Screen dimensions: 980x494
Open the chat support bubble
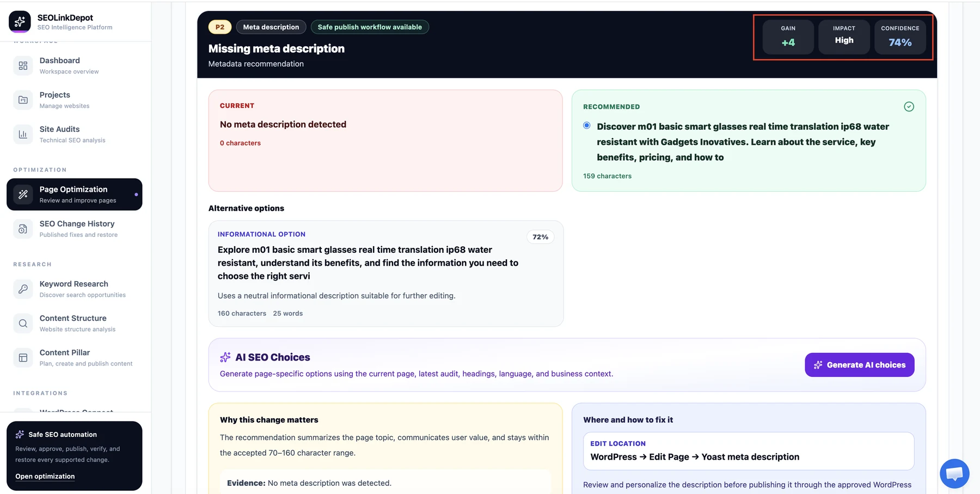click(x=954, y=473)
